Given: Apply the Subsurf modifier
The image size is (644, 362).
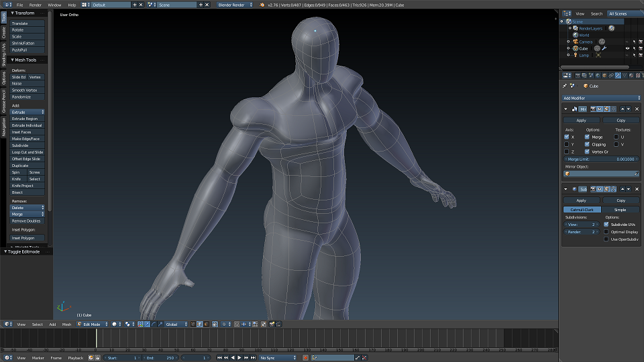Looking at the screenshot, I should (581, 200).
